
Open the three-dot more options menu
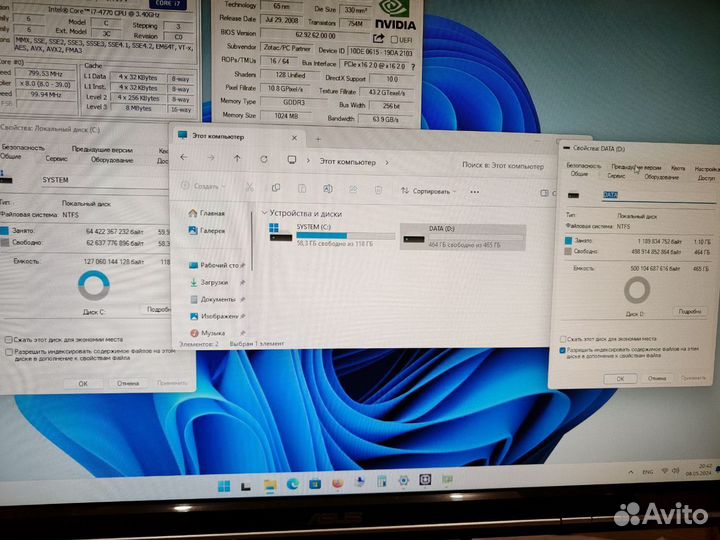475,192
